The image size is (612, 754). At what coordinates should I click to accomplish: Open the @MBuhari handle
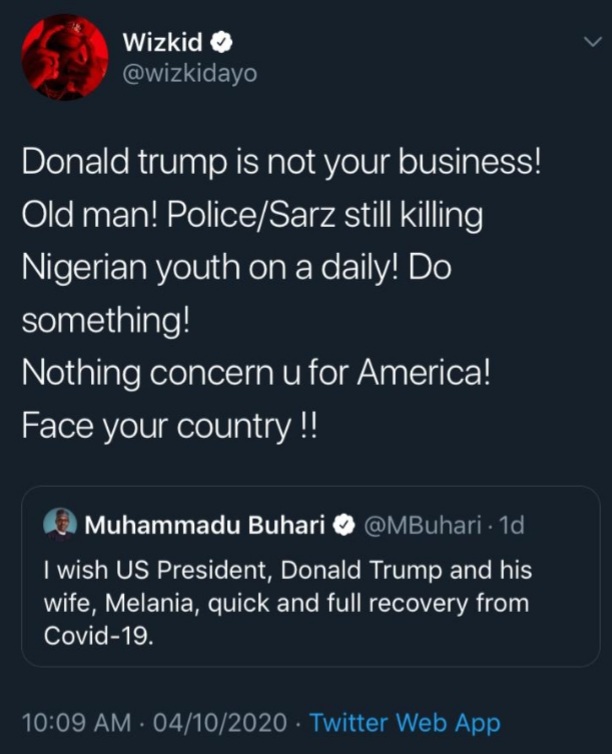coord(420,525)
